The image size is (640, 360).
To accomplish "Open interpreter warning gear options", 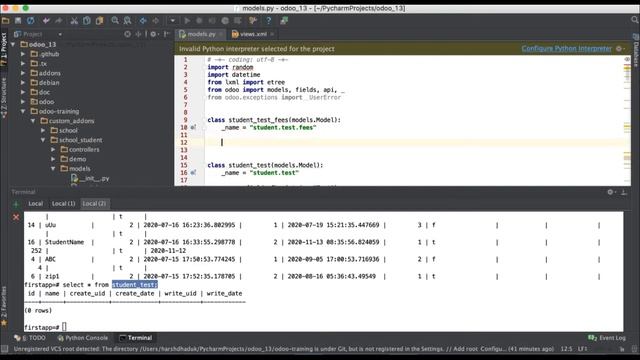I will pyautogui.click(x=620, y=49).
